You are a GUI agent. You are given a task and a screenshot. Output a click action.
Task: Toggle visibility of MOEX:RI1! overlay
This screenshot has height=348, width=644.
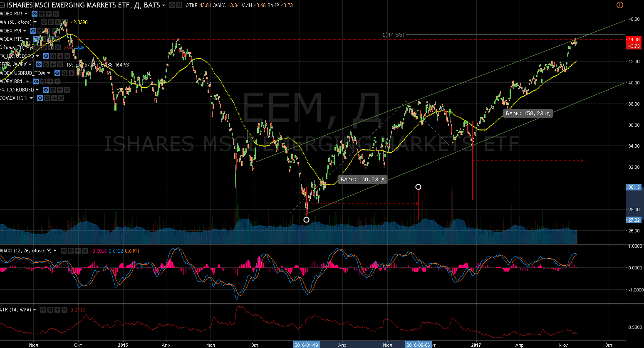35,14
